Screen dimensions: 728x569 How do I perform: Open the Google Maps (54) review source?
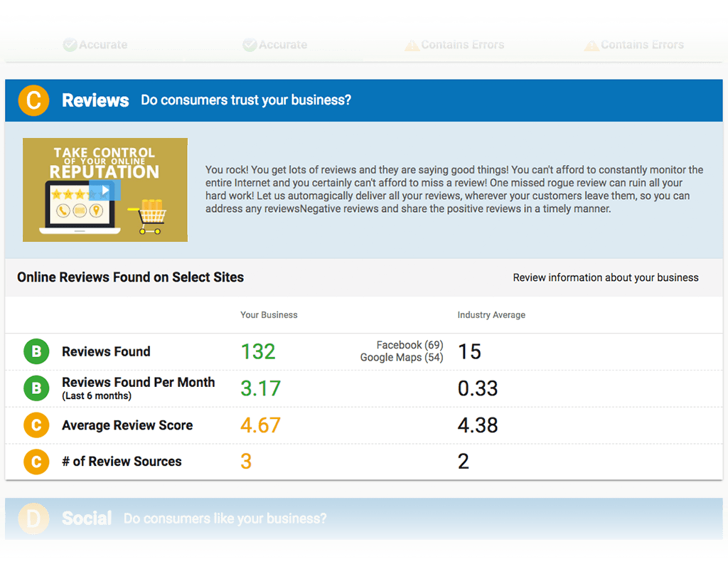[401, 357]
